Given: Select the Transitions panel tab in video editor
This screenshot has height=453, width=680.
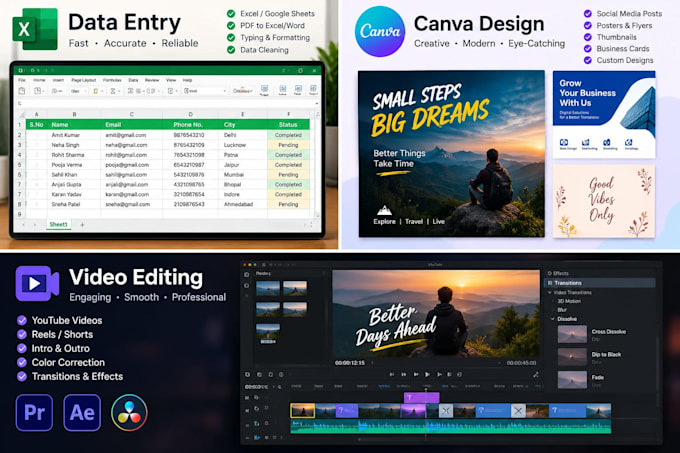Looking at the screenshot, I should (600, 283).
